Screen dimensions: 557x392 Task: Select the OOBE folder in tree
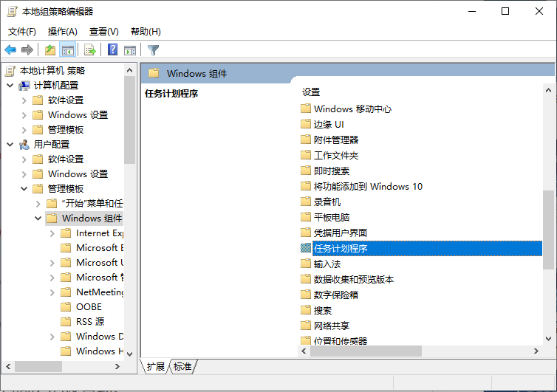tap(89, 307)
